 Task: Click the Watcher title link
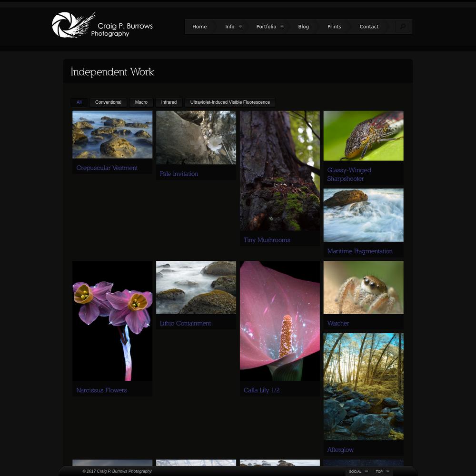[x=338, y=324]
